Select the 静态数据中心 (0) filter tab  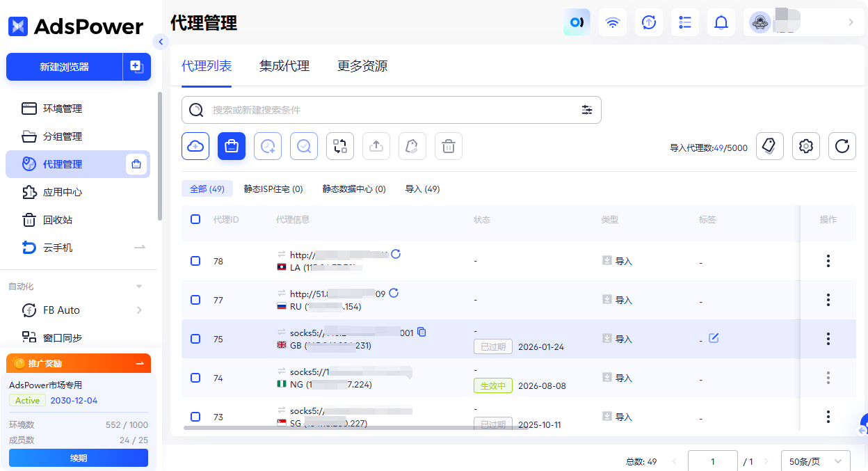[354, 189]
